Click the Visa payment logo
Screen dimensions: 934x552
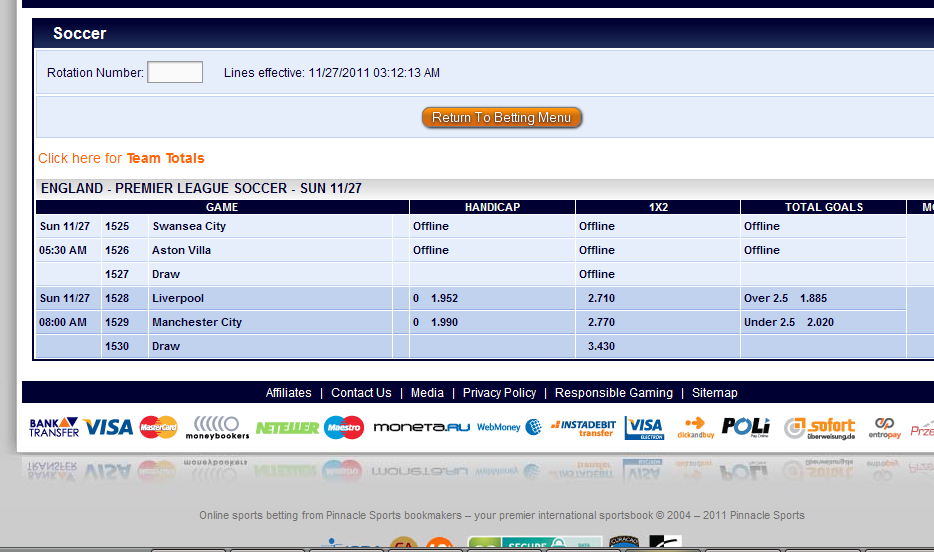[x=108, y=427]
